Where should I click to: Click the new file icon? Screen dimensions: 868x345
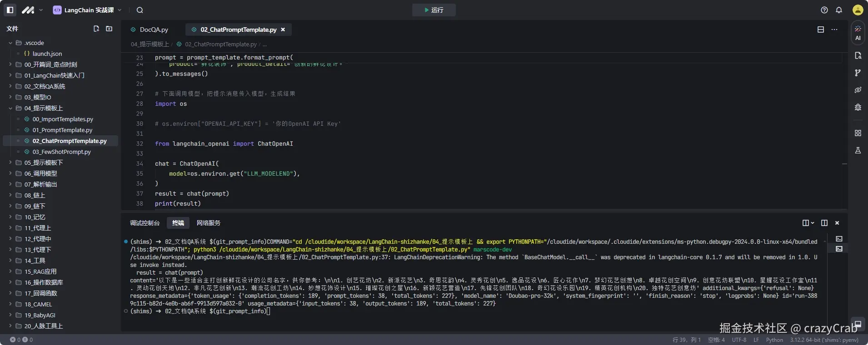96,29
